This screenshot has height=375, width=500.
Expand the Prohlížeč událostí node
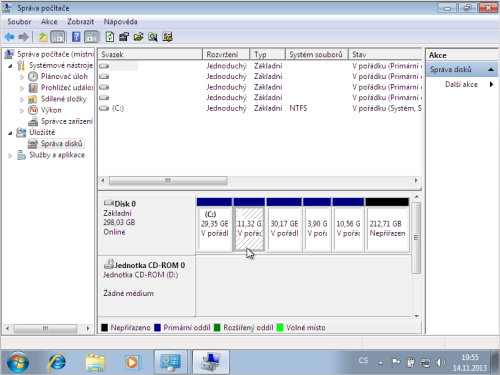[x=22, y=88]
